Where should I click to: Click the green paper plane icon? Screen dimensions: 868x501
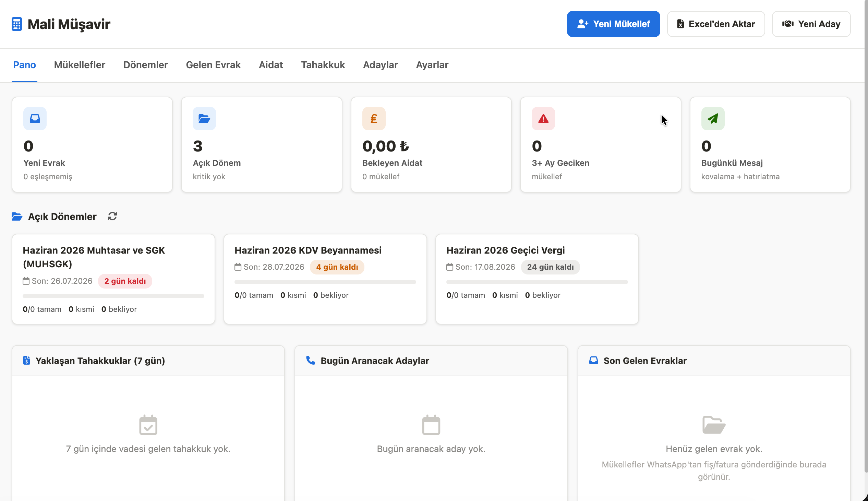[713, 118]
